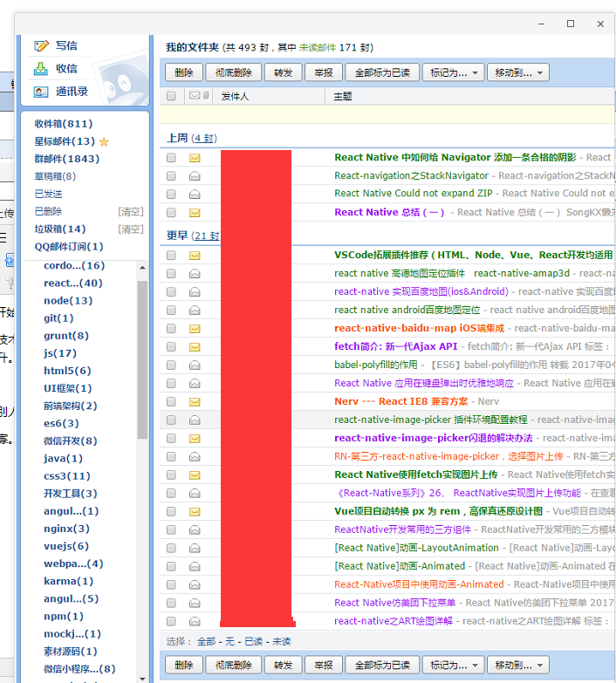Open the 标记为... dropdown in the top toolbar
Screen dimensions: 616x683
(x=452, y=73)
